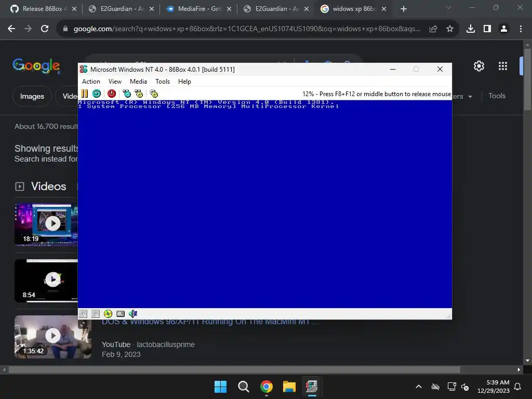Open 86Box Action menu
Viewport: 532px width, 399px height.
click(91, 82)
